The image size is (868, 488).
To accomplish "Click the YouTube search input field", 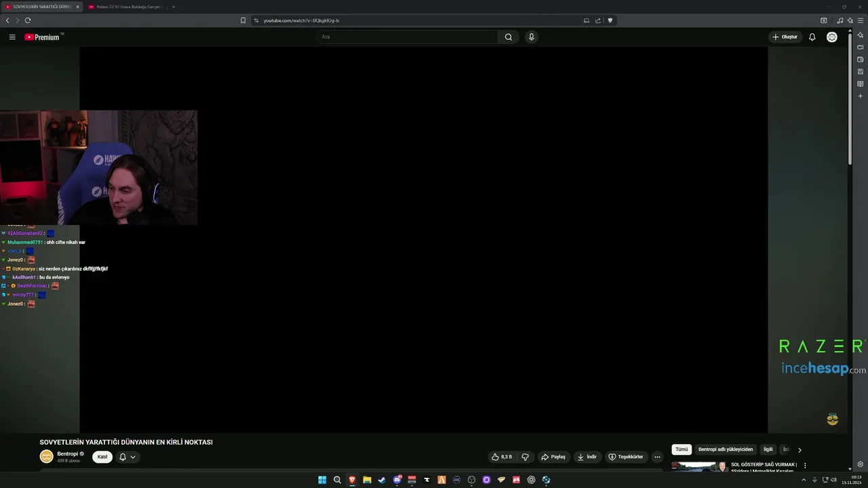I will click(407, 37).
